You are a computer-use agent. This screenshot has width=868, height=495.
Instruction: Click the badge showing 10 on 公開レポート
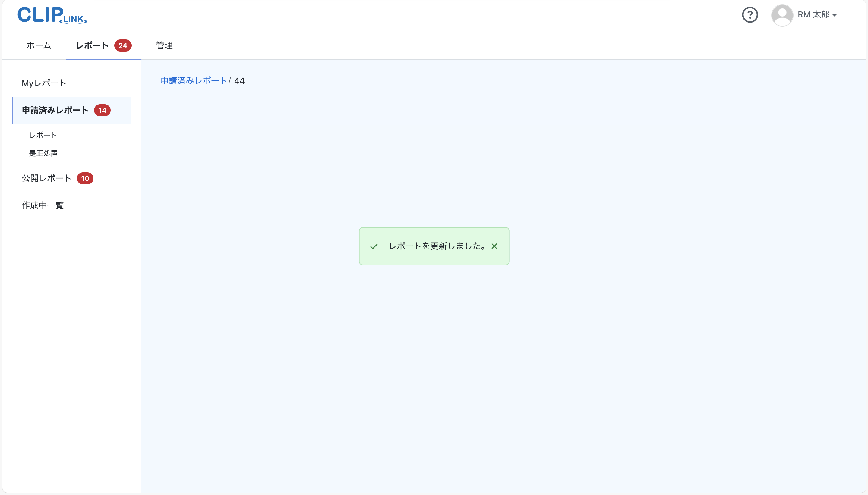85,178
